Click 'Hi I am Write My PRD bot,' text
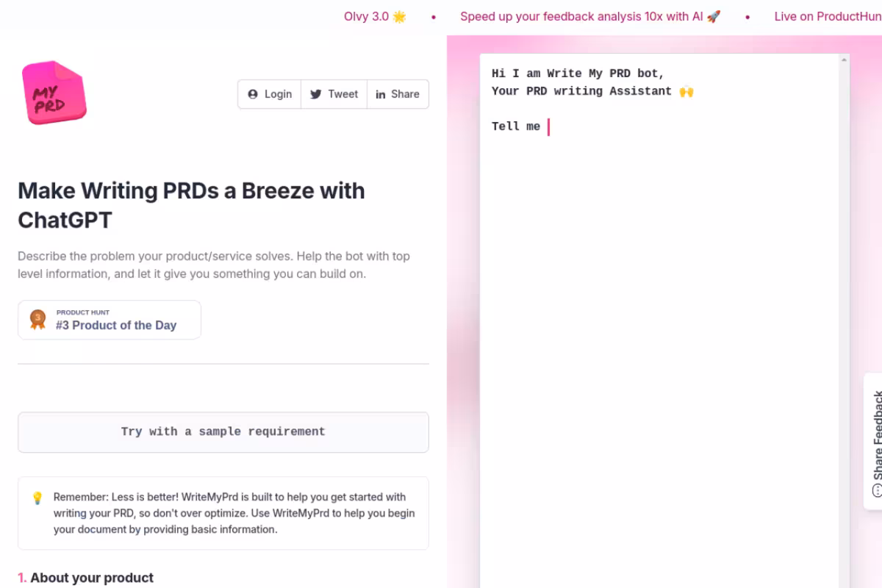Image resolution: width=882 pixels, height=588 pixels. coord(578,73)
